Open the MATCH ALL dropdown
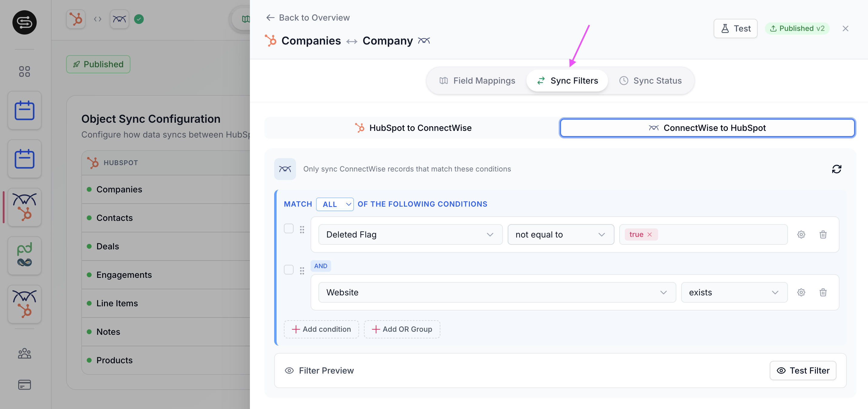This screenshot has height=409, width=868. pos(335,204)
